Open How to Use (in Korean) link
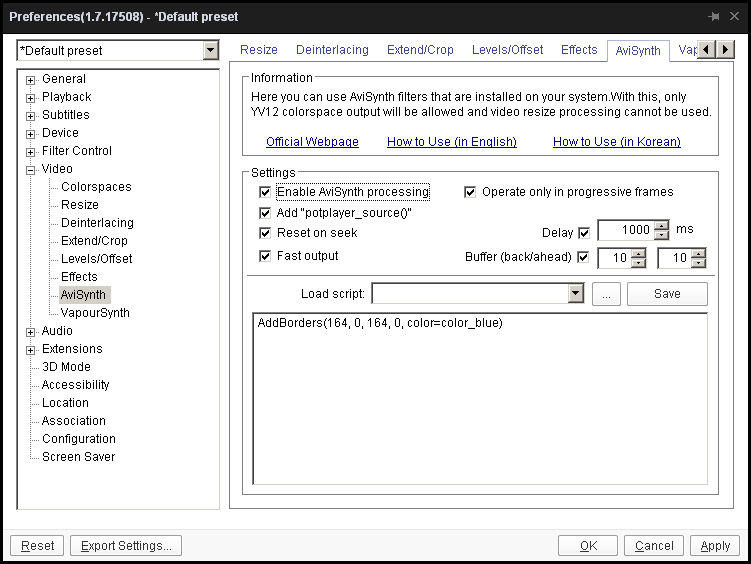Viewport: 751px width, 564px height. (616, 142)
